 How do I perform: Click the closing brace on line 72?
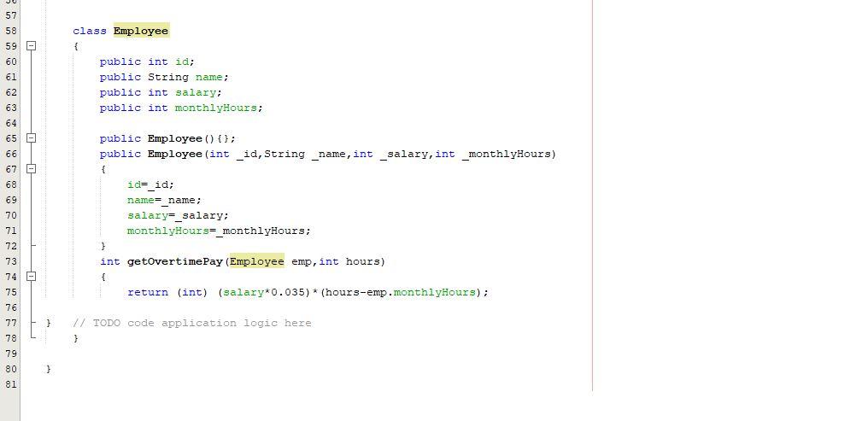click(103, 246)
